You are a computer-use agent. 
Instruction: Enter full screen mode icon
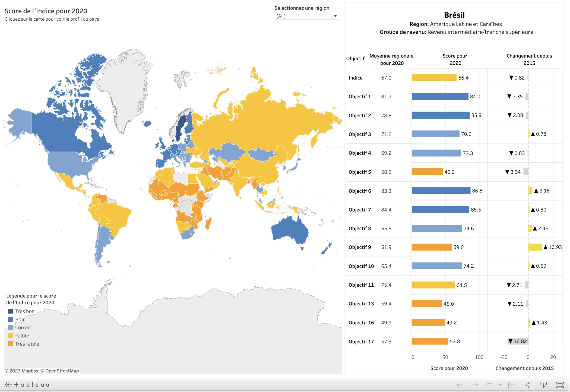(560, 385)
